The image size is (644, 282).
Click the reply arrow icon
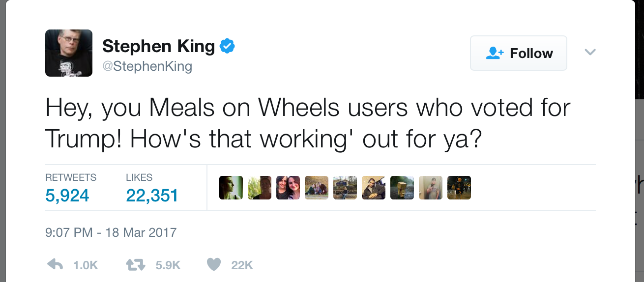[x=55, y=265]
